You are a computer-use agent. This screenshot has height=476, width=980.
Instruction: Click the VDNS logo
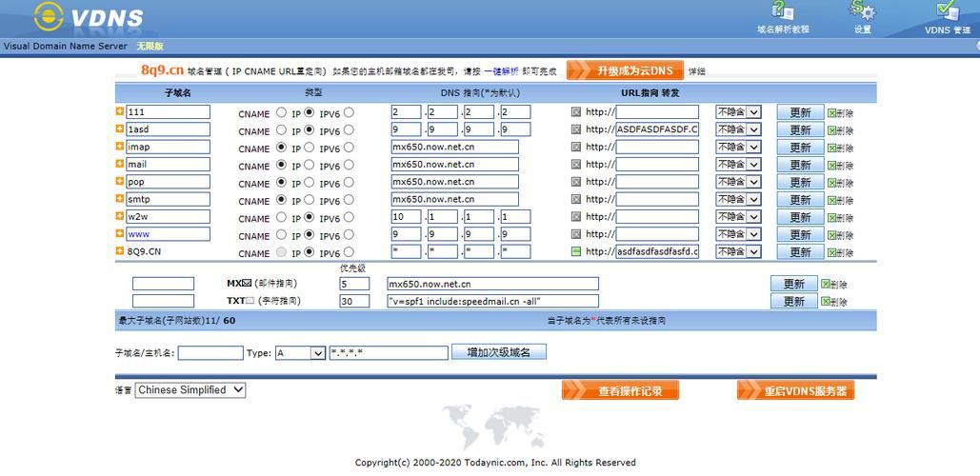[x=89, y=17]
